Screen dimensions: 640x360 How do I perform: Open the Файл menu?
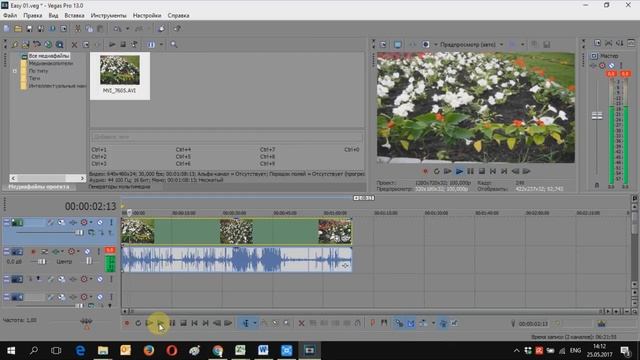point(10,16)
